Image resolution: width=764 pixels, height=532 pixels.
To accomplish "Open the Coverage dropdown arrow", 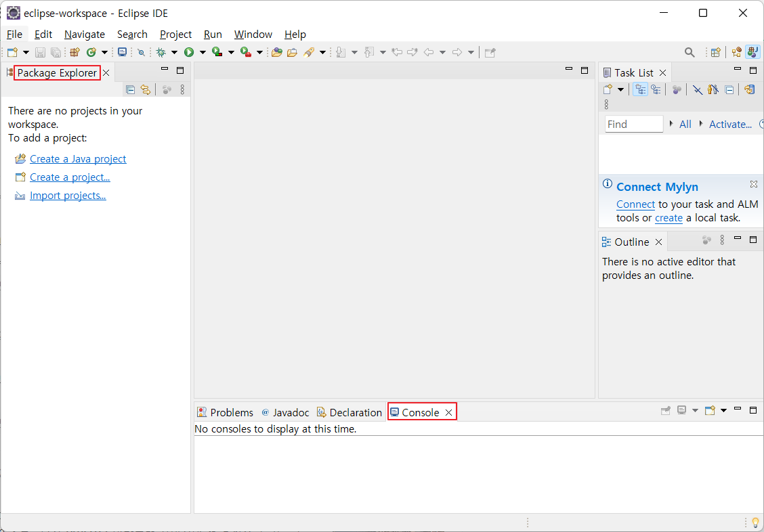I will 231,52.
